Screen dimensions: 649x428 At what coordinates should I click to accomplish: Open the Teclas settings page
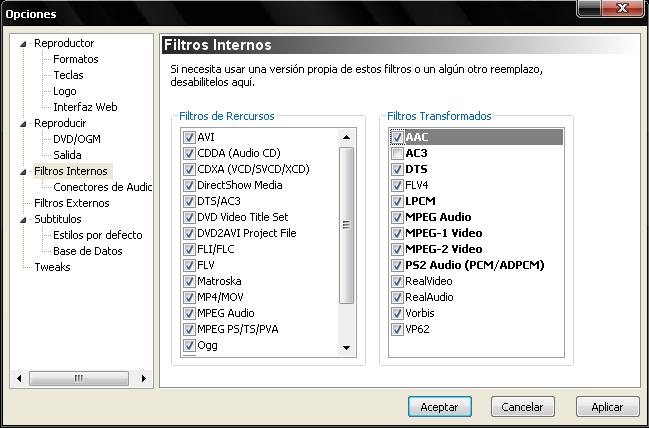click(68, 75)
